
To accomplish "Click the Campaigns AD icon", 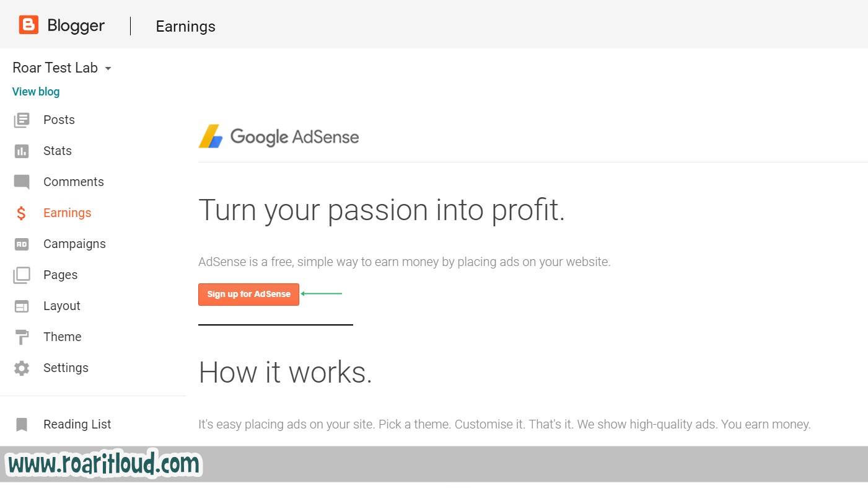I will point(22,244).
